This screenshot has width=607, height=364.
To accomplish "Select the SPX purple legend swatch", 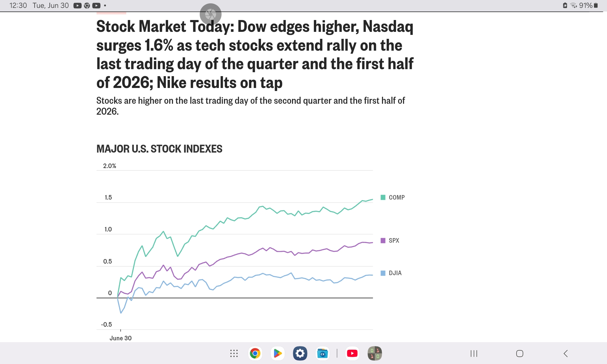I will click(x=383, y=241).
